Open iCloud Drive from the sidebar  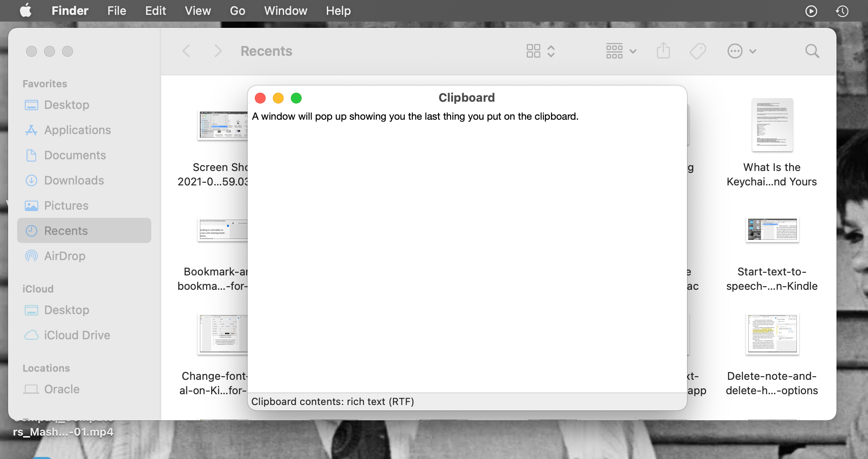pyautogui.click(x=77, y=335)
